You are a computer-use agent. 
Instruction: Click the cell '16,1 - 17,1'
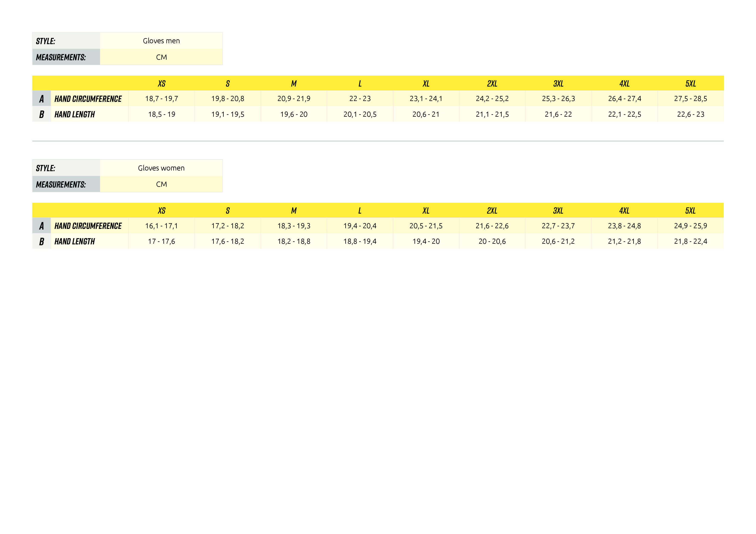162,226
